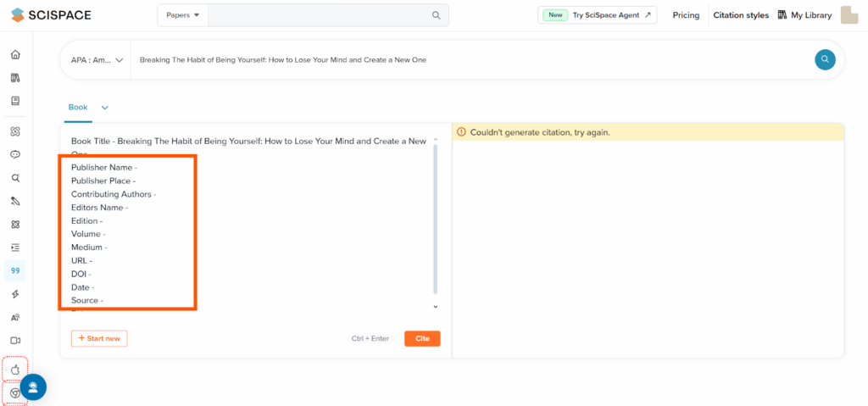The height and width of the screenshot is (406, 868).
Task: Click the blue round search button
Action: 825,59
